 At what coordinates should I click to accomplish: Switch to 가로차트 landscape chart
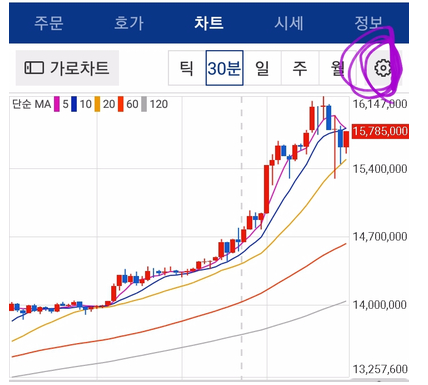point(67,68)
